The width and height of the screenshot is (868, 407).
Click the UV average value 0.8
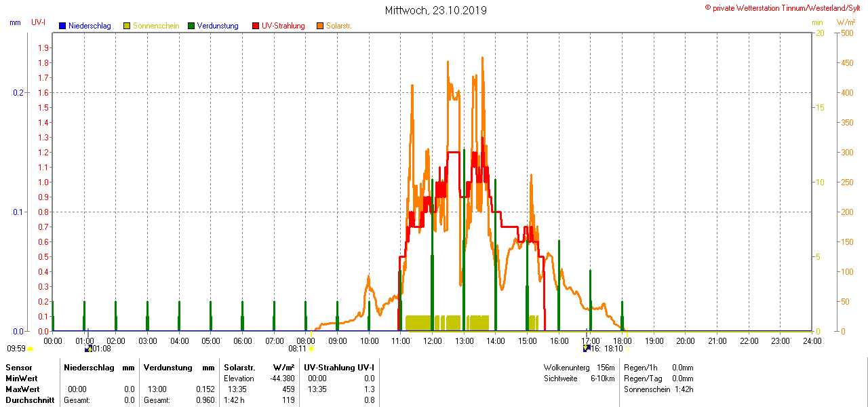[370, 400]
